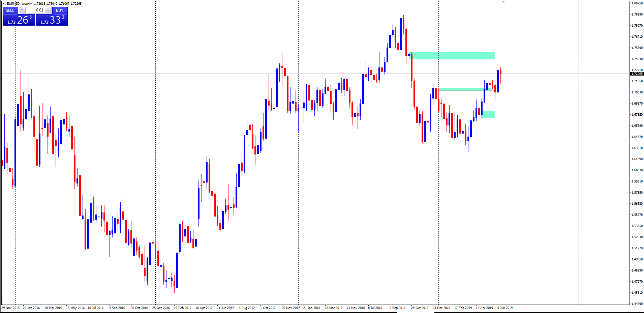This screenshot has height=313, width=644.
Task: Collapse the one-click trading panel triangle
Action: click(4, 4)
